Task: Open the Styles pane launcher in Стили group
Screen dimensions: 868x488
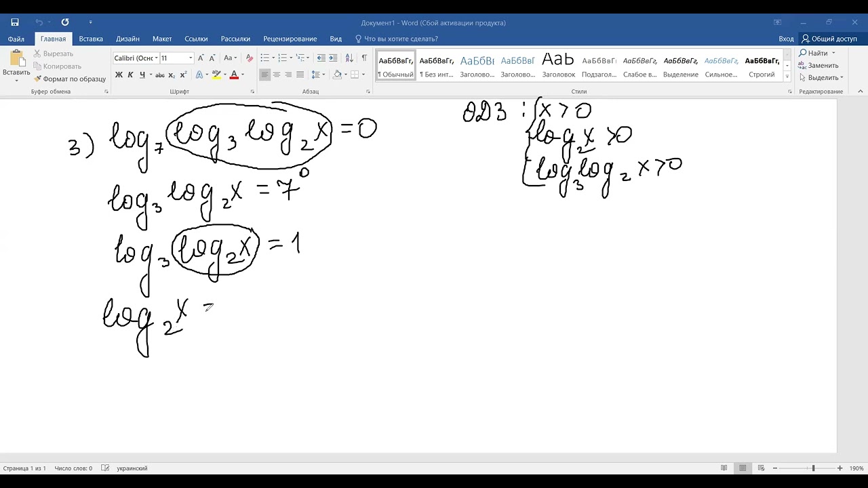Action: coord(789,91)
